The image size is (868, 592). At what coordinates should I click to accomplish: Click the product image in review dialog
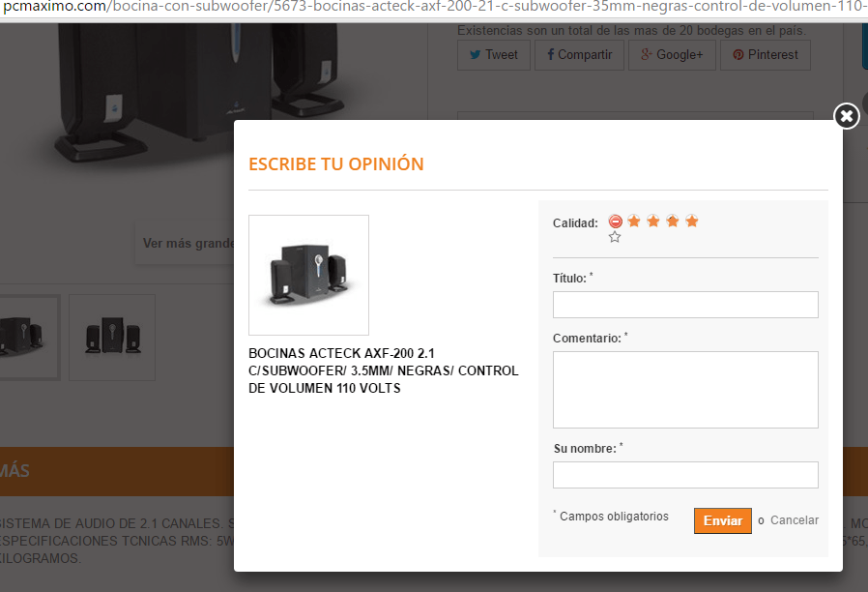click(309, 276)
